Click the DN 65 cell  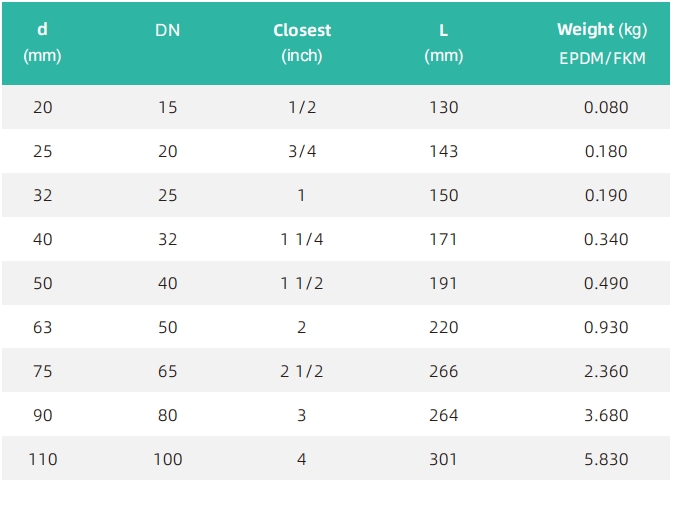pos(167,371)
